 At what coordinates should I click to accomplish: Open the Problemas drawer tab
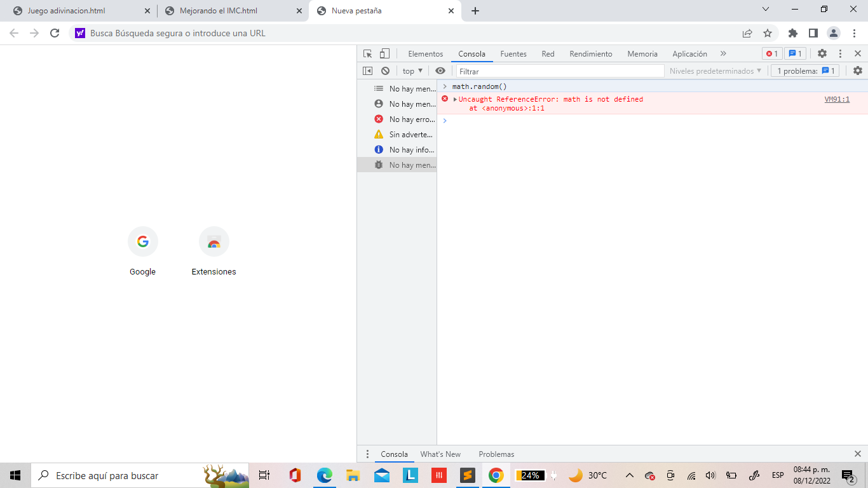[x=496, y=454]
